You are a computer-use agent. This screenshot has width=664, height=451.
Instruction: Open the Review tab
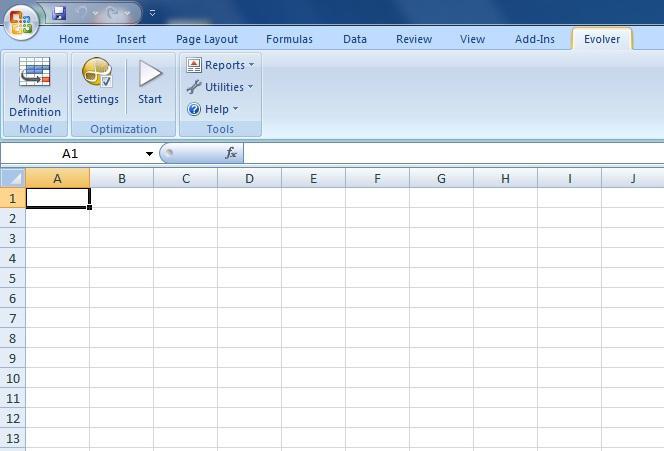pos(414,39)
